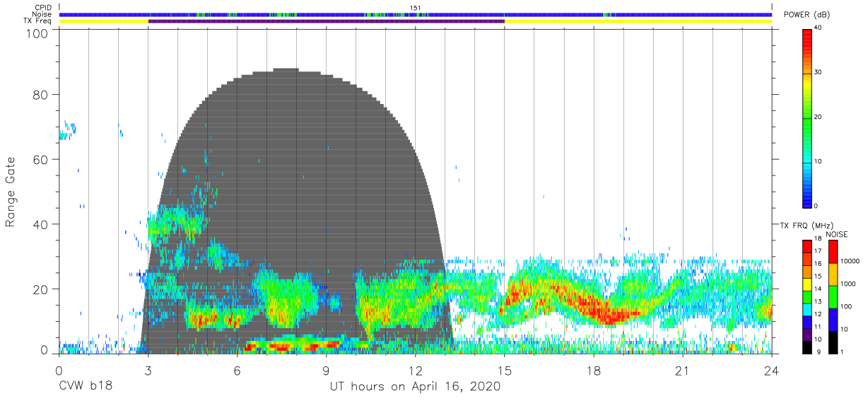Click the 60 tick on the Range Gate axis
Image resolution: width=868 pixels, height=401 pixels.
tap(40, 159)
